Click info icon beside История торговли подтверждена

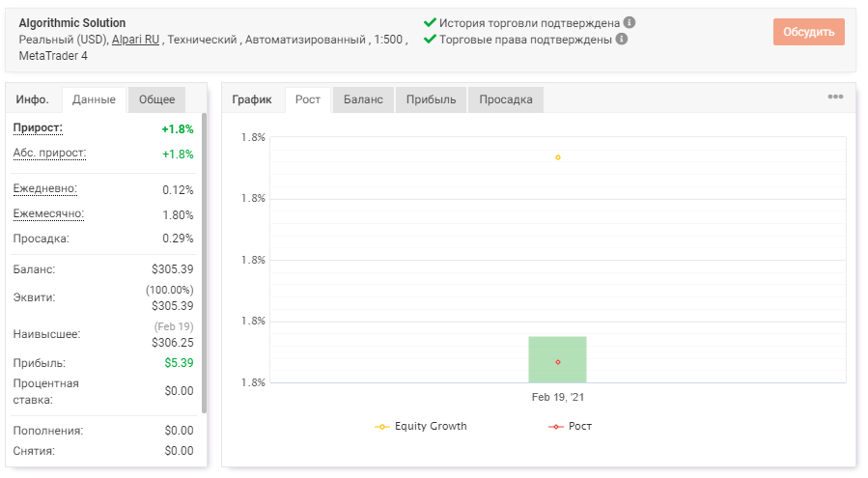[629, 23]
